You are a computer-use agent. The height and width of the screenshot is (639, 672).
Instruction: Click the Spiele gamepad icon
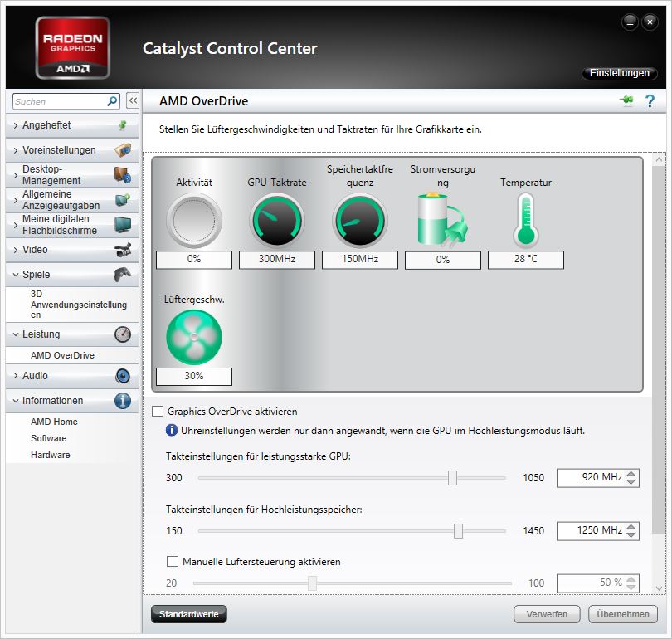pyautogui.click(x=123, y=275)
